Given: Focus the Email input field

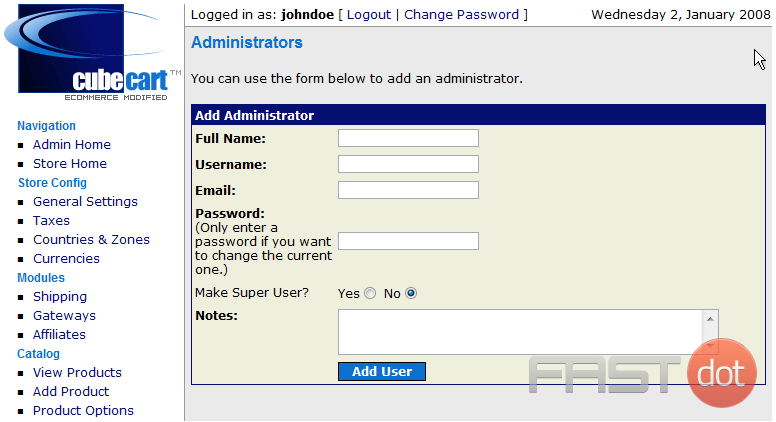Looking at the screenshot, I should coord(408,190).
